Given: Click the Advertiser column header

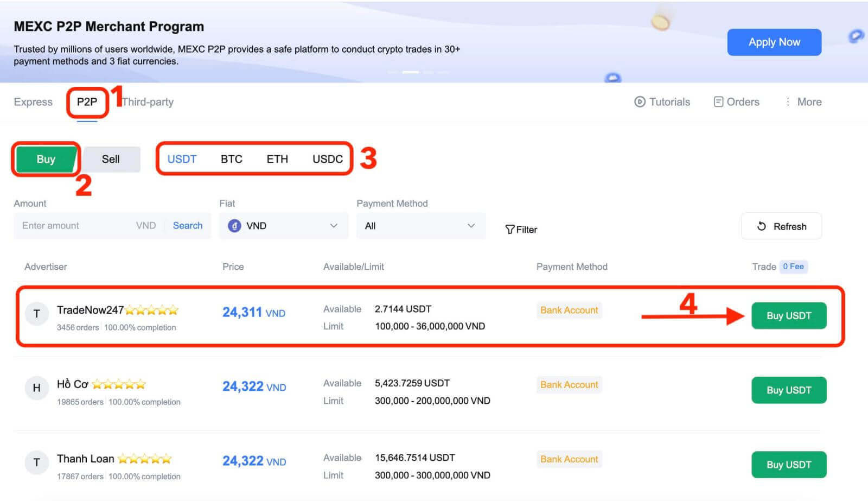Looking at the screenshot, I should coord(46,267).
